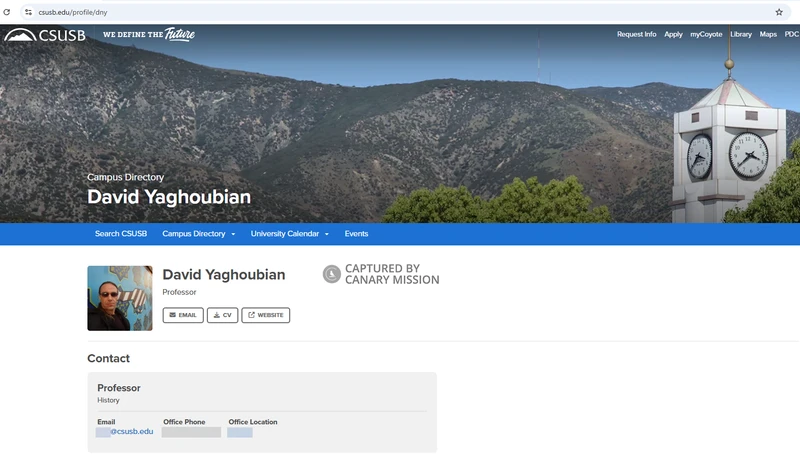The height and width of the screenshot is (469, 800).
Task: Open the University Calendar menu item
Action: coord(285,234)
